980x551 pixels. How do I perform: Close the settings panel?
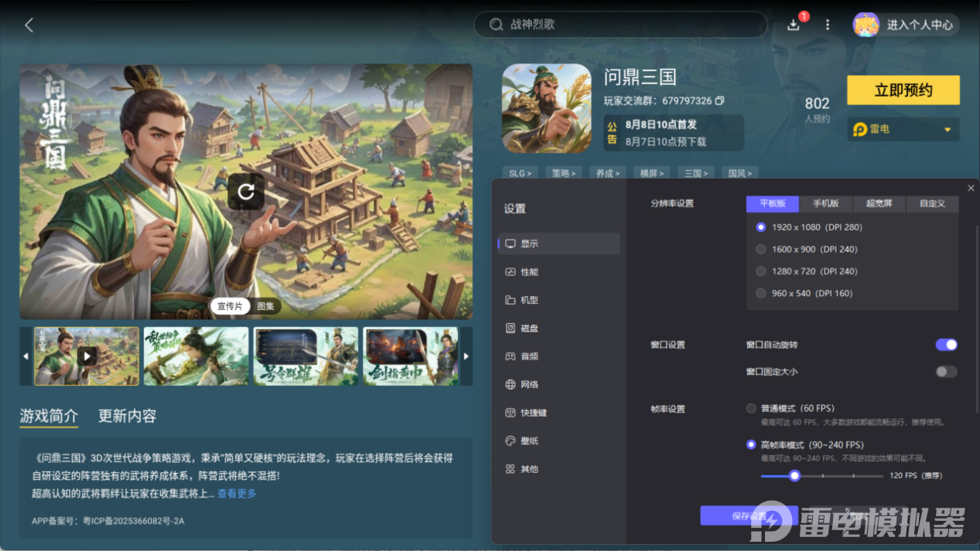971,188
